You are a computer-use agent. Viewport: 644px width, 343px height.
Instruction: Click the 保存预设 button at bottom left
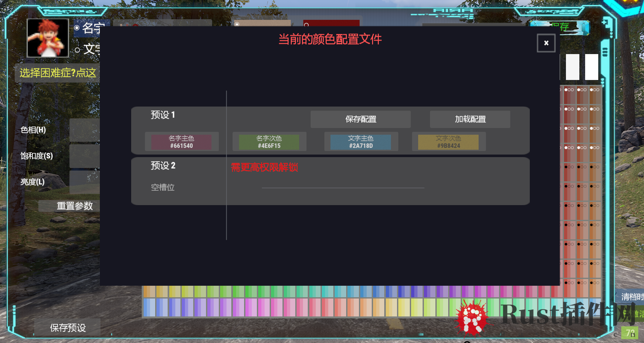tap(68, 327)
